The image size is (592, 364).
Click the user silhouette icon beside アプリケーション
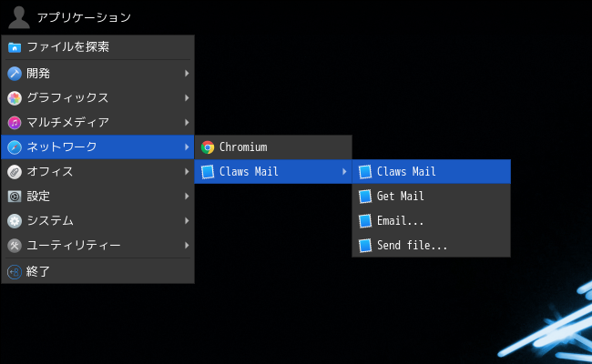(19, 17)
